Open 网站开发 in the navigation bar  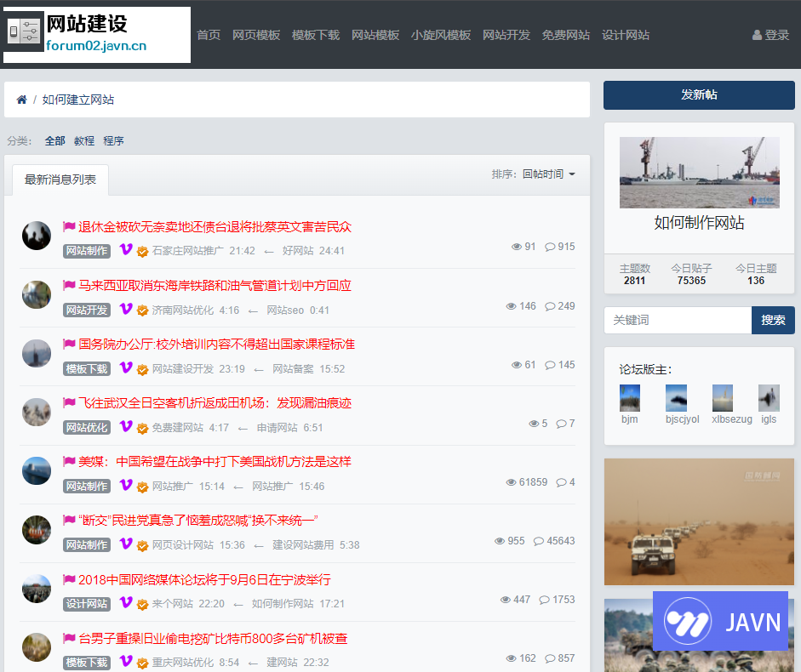click(x=506, y=35)
